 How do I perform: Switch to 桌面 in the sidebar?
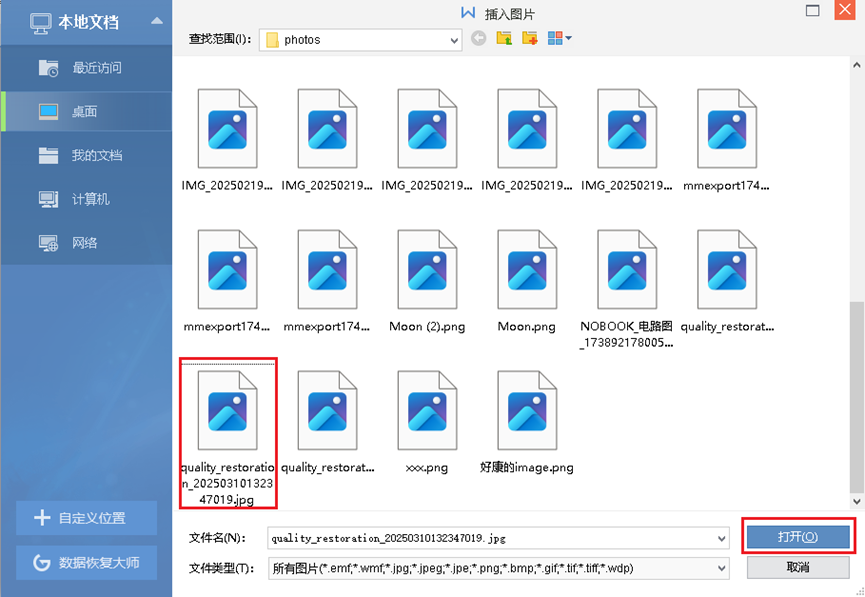tap(84, 112)
